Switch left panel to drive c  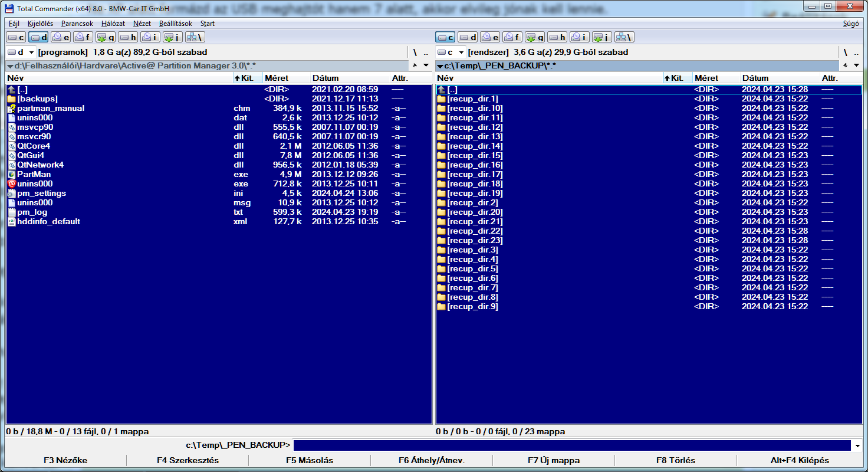(17, 37)
